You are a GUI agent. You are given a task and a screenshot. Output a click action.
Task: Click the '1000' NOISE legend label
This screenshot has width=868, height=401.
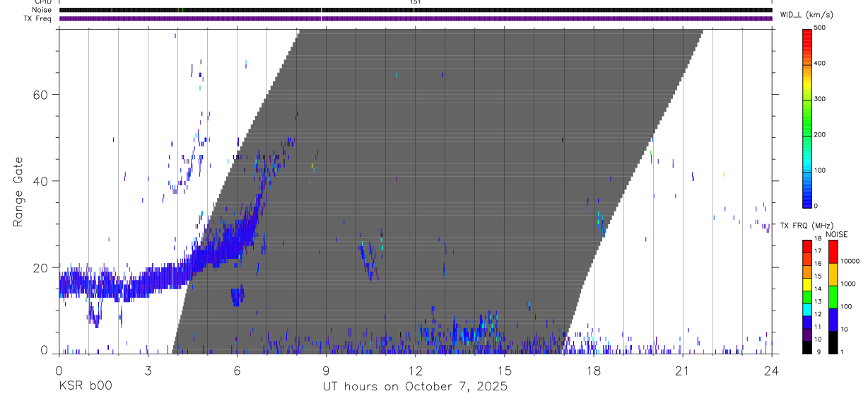pyautogui.click(x=848, y=284)
